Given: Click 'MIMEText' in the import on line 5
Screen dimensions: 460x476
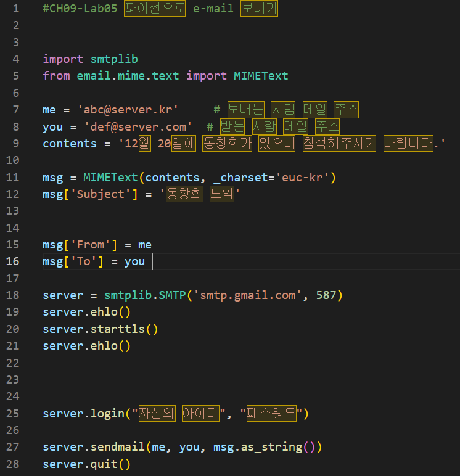Looking at the screenshot, I should [261, 76].
